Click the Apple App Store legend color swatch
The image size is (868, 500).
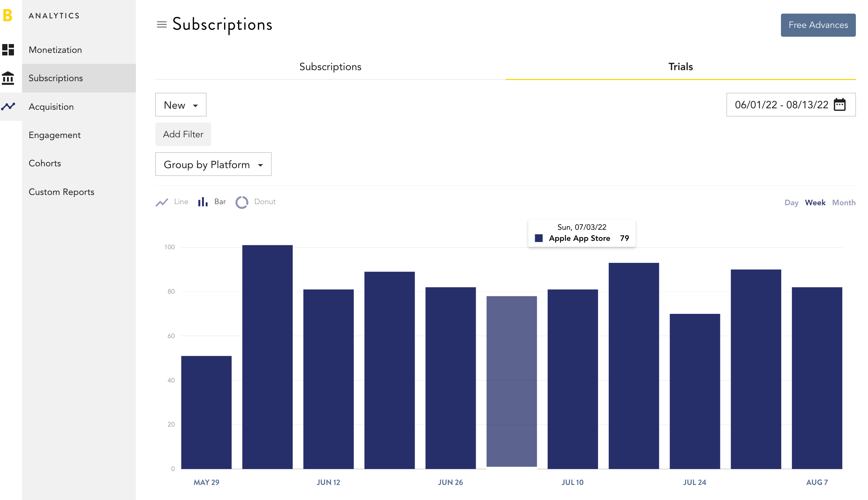[x=539, y=238]
